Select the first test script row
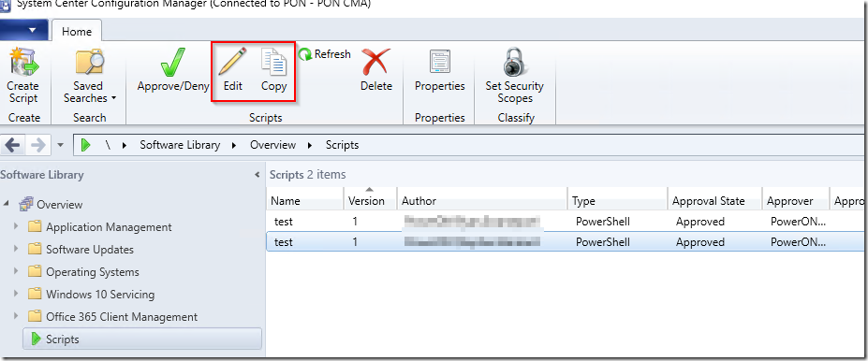Viewport: 868px width, 361px height. [566, 222]
